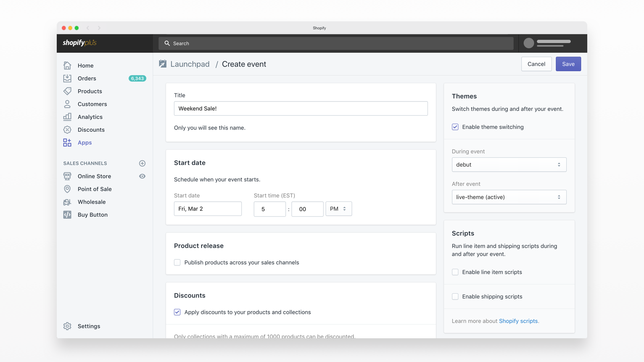Click the Launchpad rocket icon
The height and width of the screenshot is (362, 644).
tap(162, 64)
